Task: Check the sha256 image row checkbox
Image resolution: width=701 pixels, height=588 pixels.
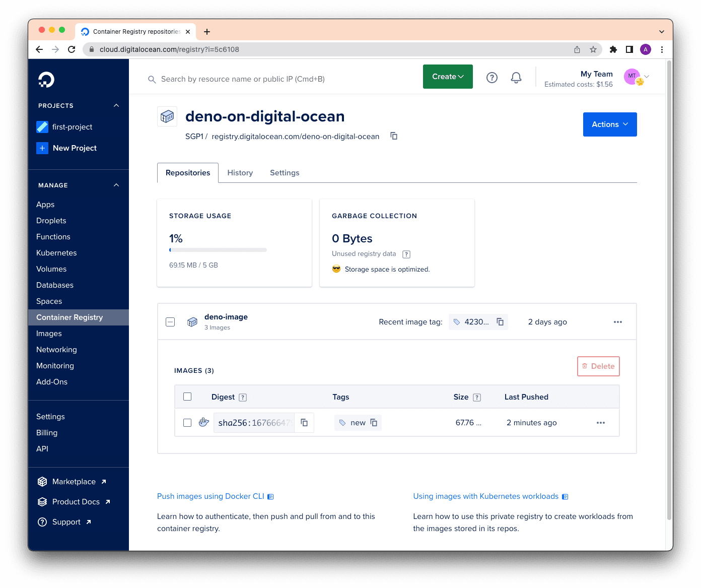Action: tap(187, 423)
